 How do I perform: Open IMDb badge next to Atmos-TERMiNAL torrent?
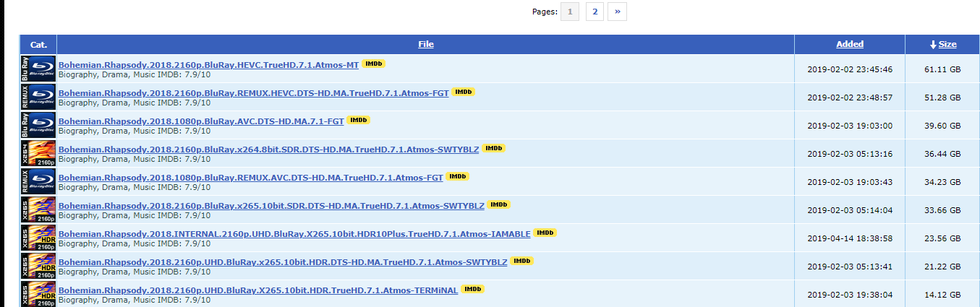tap(472, 289)
